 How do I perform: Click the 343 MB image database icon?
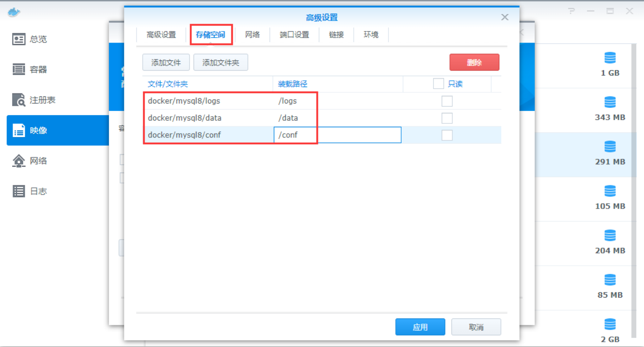610,103
